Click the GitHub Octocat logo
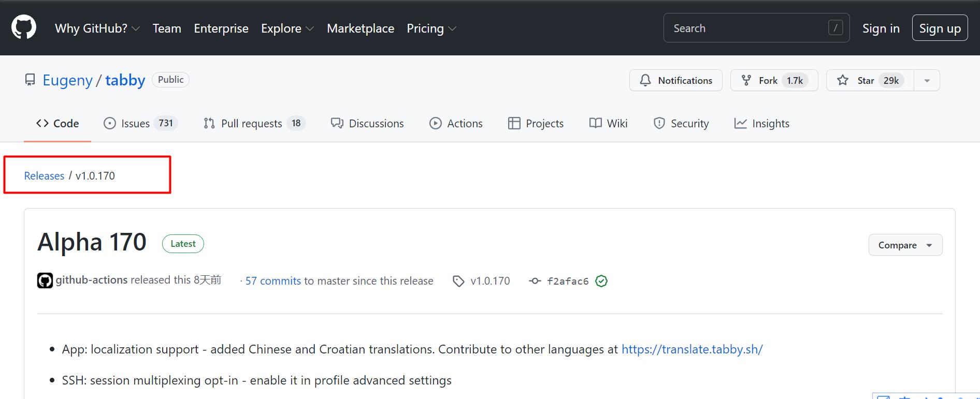The height and width of the screenshot is (399, 980). click(x=24, y=27)
